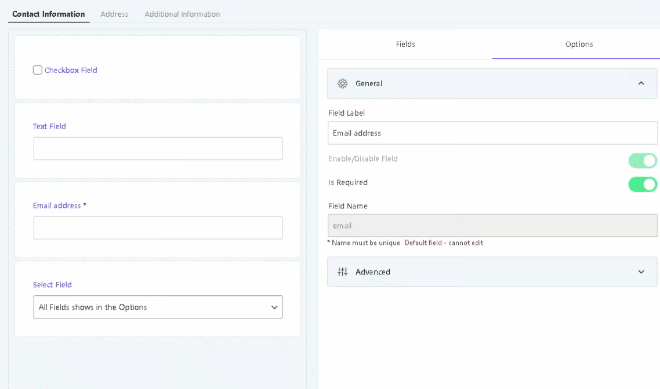
Task: Click the Advanced sliders icon
Action: (x=343, y=272)
